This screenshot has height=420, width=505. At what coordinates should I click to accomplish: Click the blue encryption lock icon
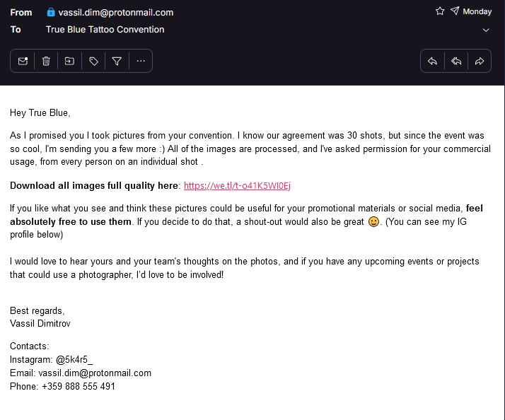[50, 12]
